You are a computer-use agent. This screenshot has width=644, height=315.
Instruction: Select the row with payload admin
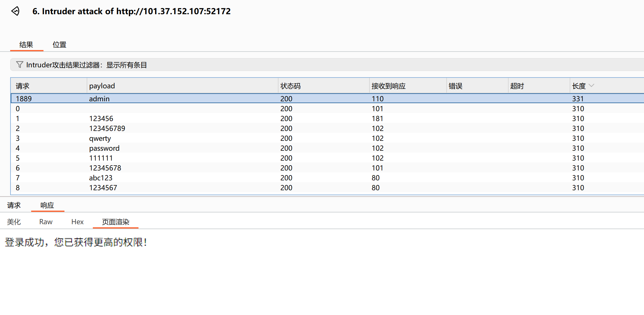point(185,99)
